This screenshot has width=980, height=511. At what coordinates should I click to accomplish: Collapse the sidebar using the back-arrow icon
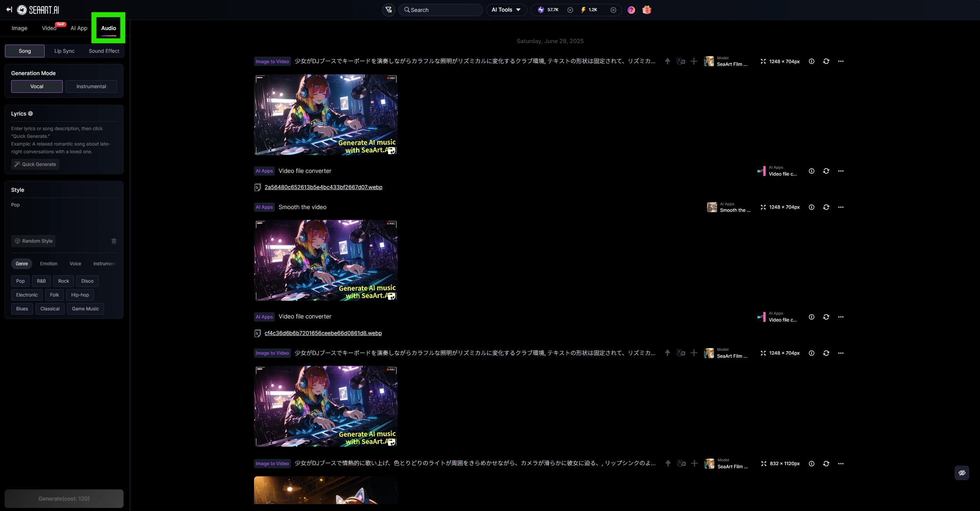click(9, 10)
